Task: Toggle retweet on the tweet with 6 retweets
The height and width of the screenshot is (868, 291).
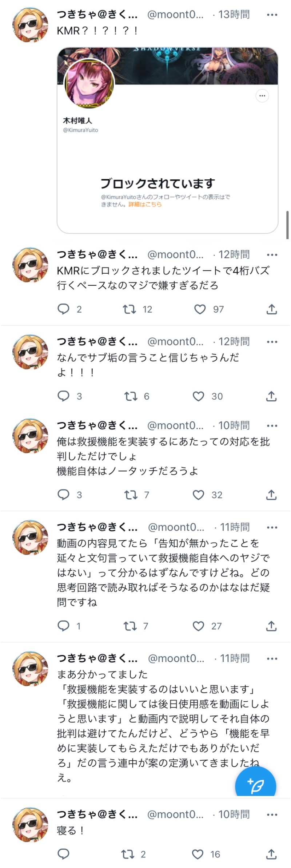Action: click(x=131, y=396)
